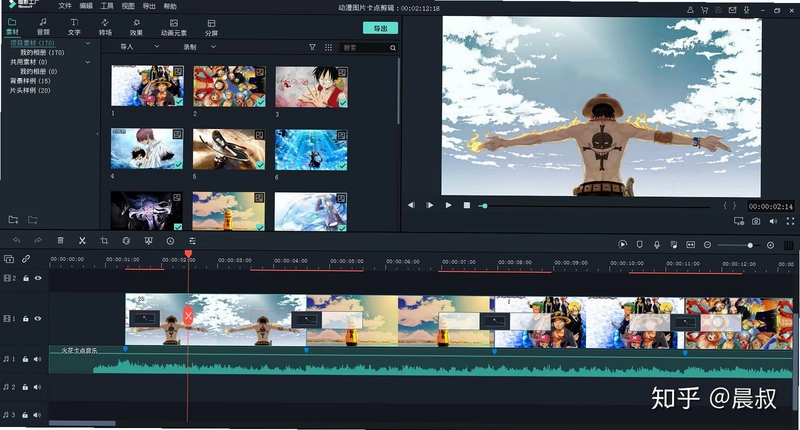Click the preview volume speaker icon
Image resolution: width=800 pixels, height=430 pixels.
(773, 221)
